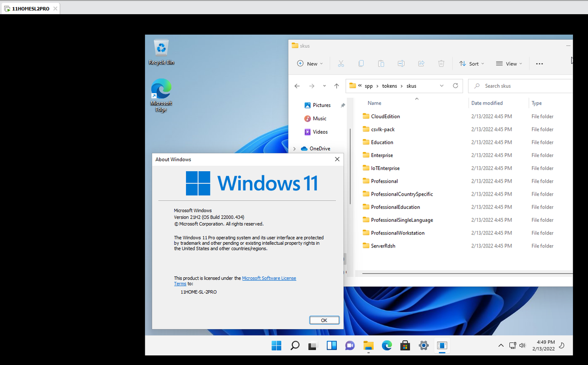This screenshot has width=588, height=365.
Task: Click the Share icon in Explorer toolbar
Action: point(421,64)
